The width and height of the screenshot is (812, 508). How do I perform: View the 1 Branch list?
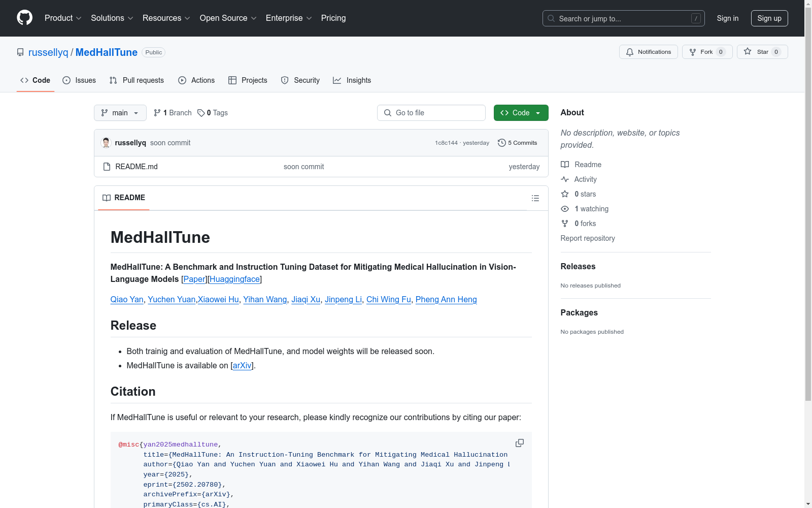click(173, 113)
